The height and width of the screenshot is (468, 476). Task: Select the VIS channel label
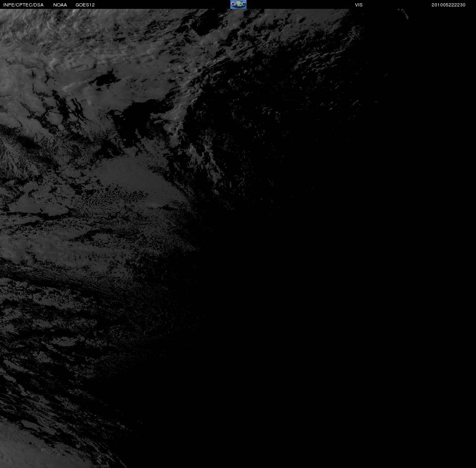pyautogui.click(x=359, y=5)
